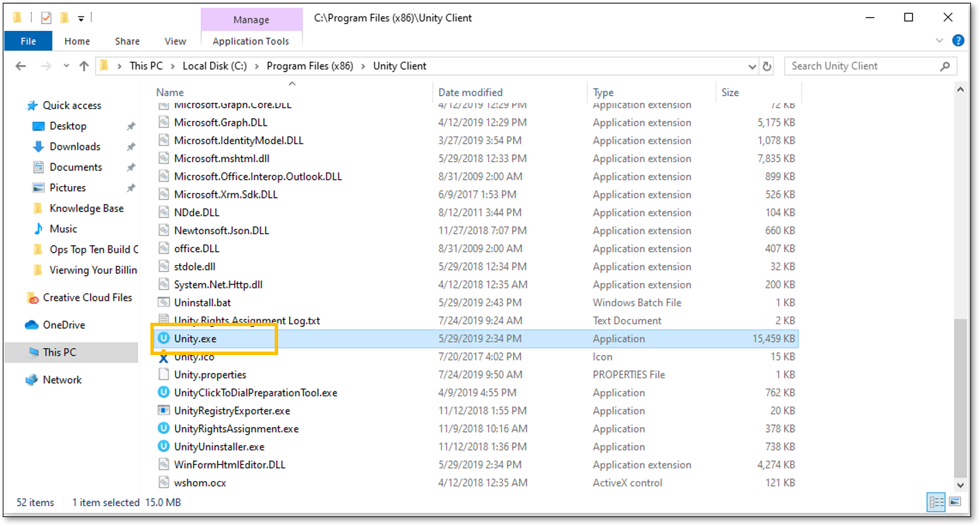
Task: Click the Unity.ico file icon
Action: (163, 356)
